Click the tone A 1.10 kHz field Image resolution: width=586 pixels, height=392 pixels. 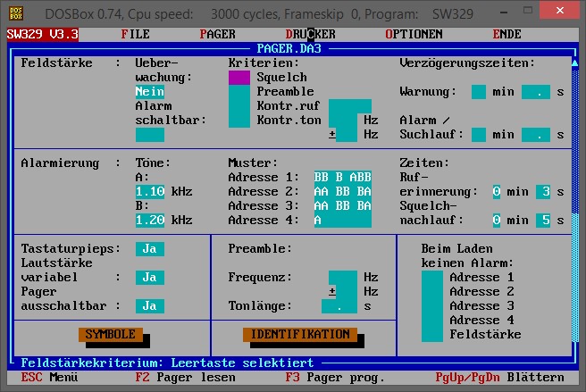pyautogui.click(x=149, y=192)
